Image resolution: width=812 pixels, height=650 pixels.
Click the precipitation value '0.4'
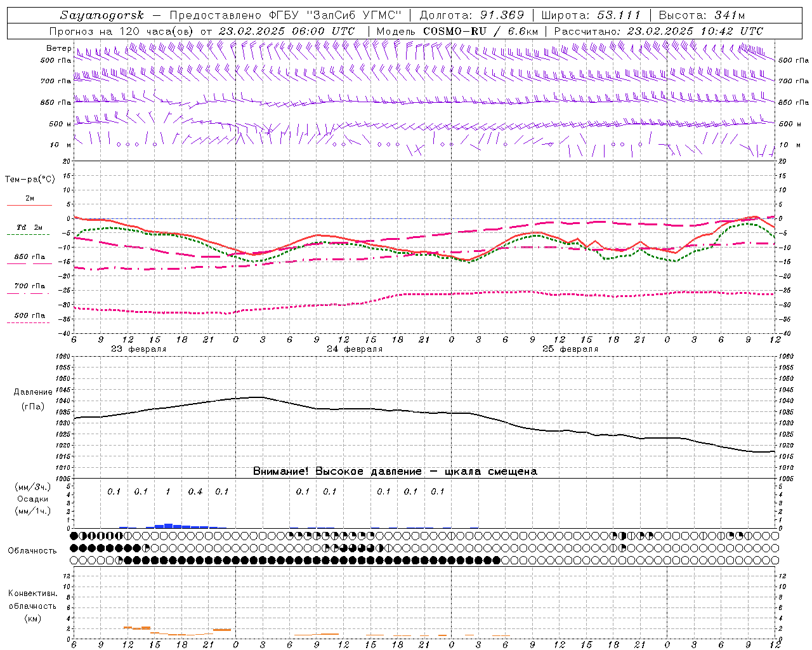[x=195, y=491]
